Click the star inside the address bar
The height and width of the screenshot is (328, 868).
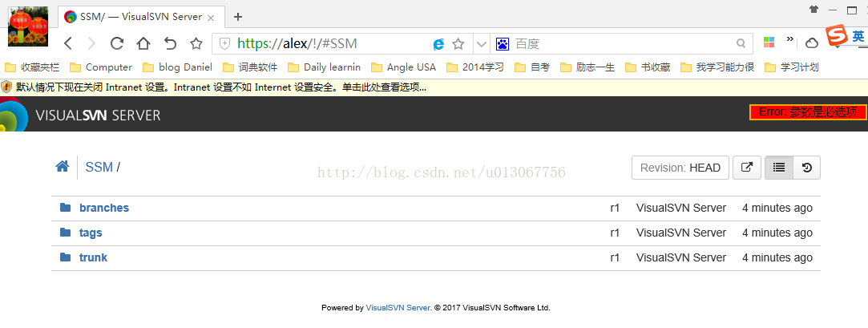[458, 44]
